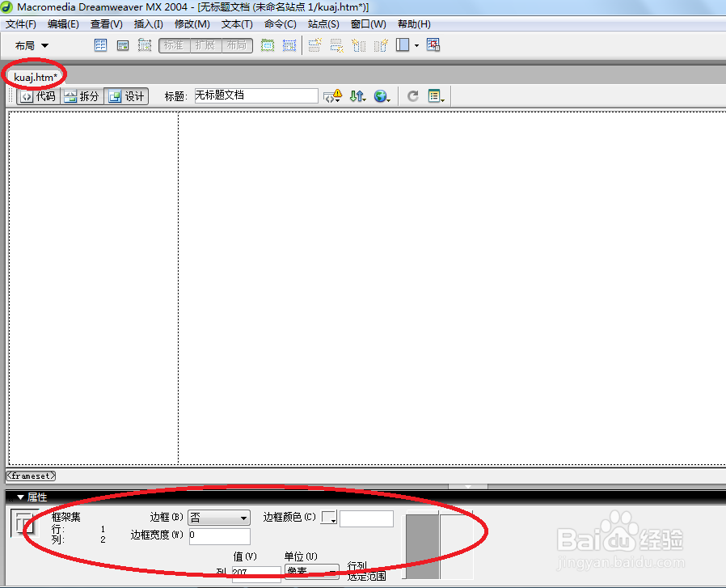Click the frameset icon in properties panel
The width and height of the screenshot is (726, 588).
24,524
